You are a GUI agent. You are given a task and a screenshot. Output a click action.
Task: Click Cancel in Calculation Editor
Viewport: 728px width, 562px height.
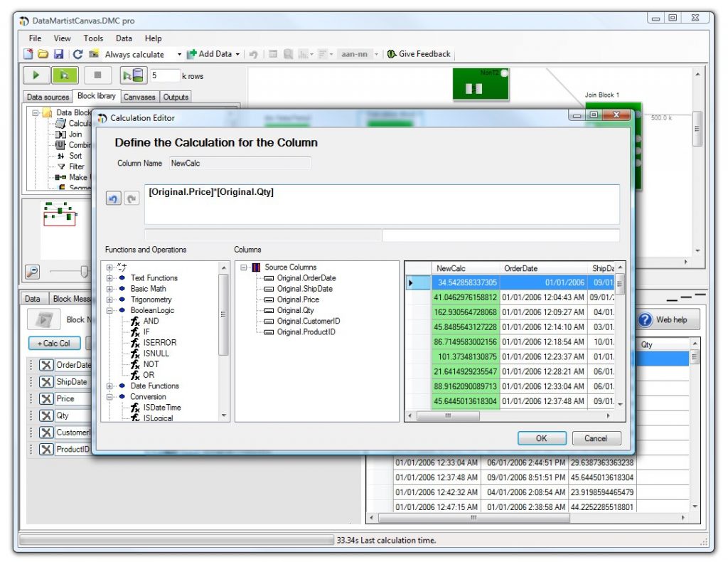click(x=596, y=438)
